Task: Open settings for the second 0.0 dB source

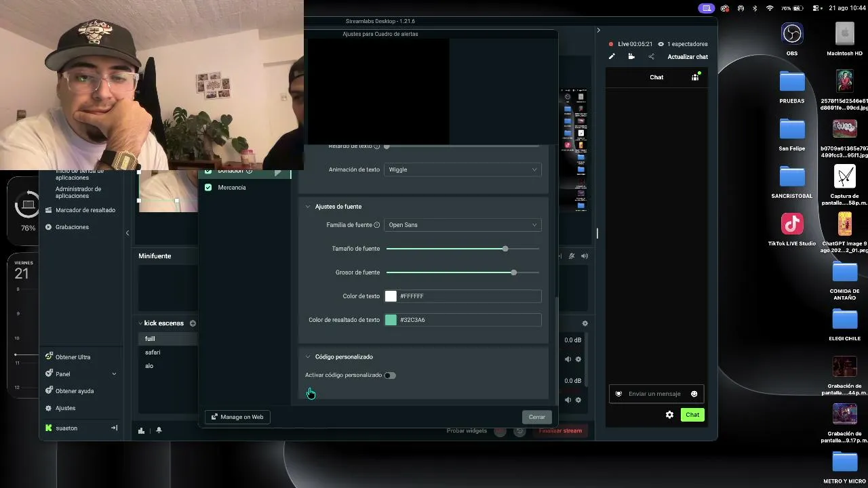Action: coord(578,400)
